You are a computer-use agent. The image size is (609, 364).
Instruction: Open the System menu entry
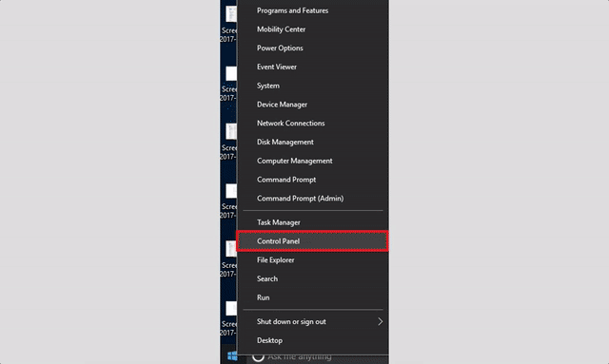point(312,86)
